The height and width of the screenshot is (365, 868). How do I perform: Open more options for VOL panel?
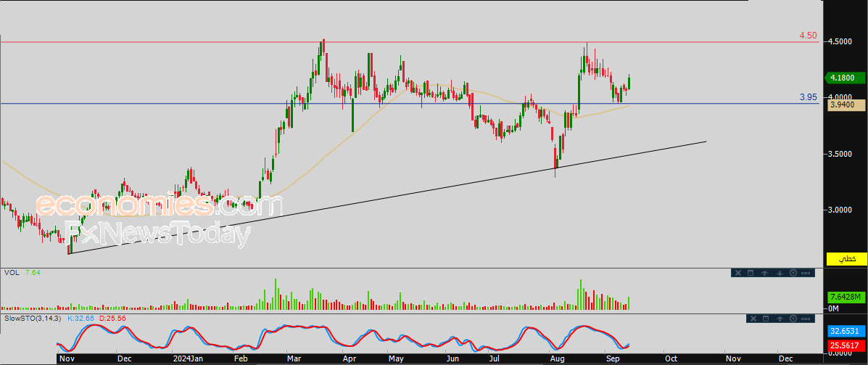[806, 273]
